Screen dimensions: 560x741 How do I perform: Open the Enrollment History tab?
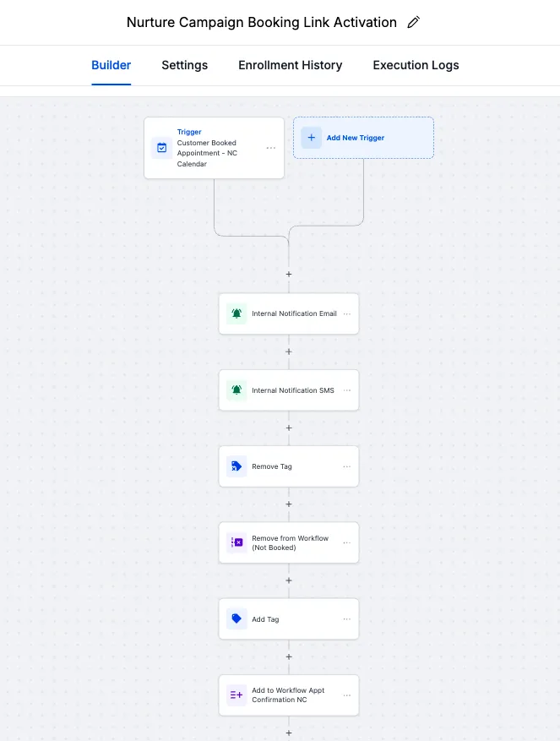pos(290,65)
